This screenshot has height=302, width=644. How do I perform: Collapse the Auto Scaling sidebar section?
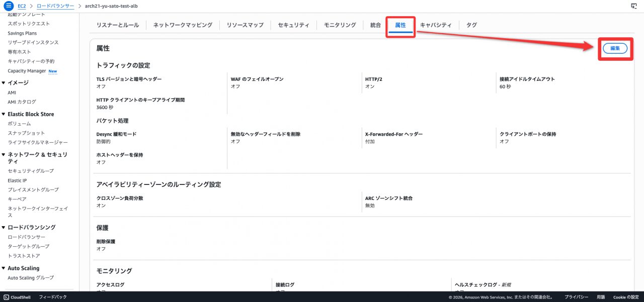tap(4, 268)
